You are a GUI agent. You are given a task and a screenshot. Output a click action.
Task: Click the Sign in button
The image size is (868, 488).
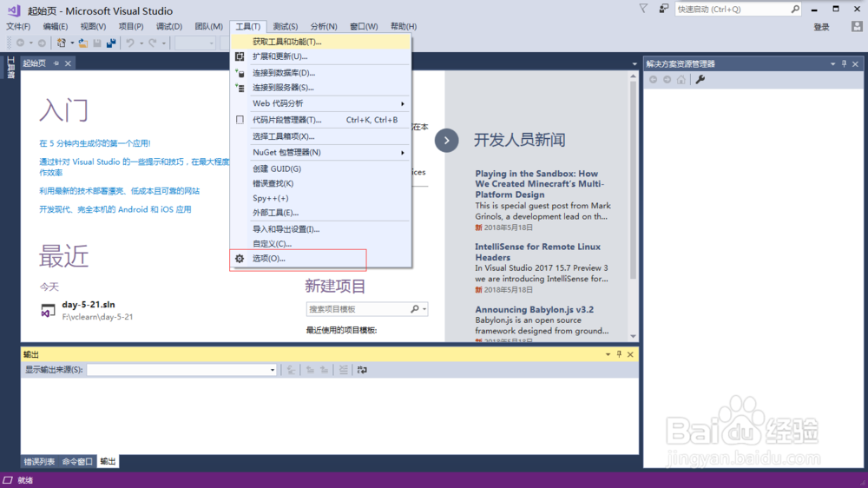[821, 27]
